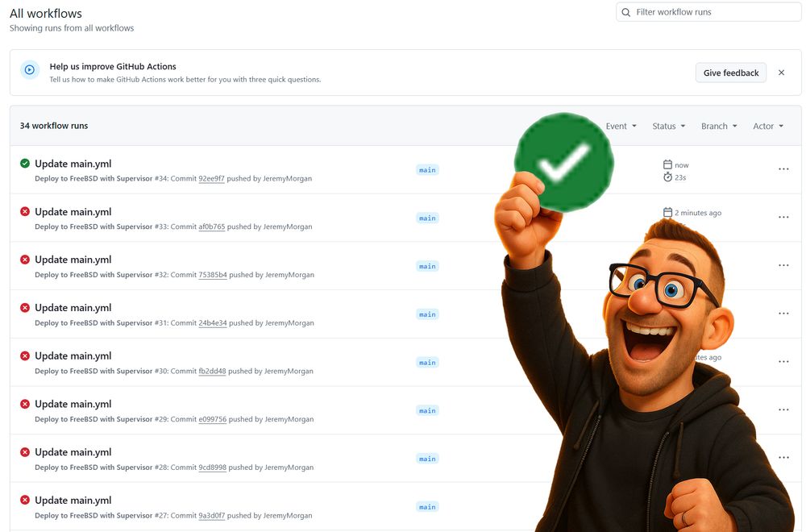Dismiss the GitHub Actions feedback banner
This screenshot has width=806, height=532.
click(781, 73)
